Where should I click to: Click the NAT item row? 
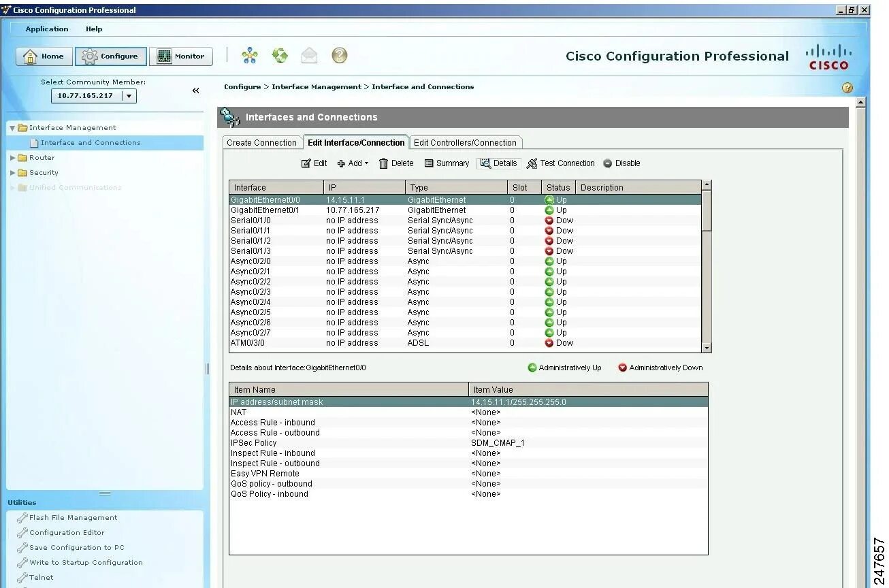tap(468, 412)
